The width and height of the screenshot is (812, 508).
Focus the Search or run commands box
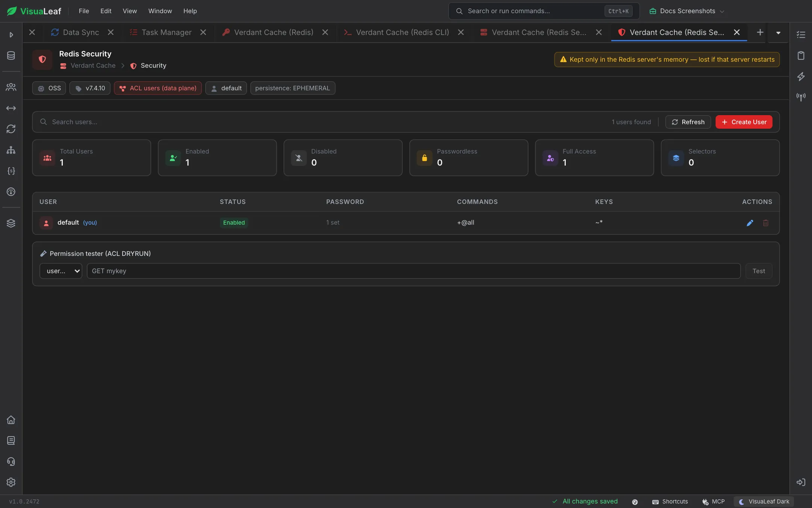coord(544,11)
